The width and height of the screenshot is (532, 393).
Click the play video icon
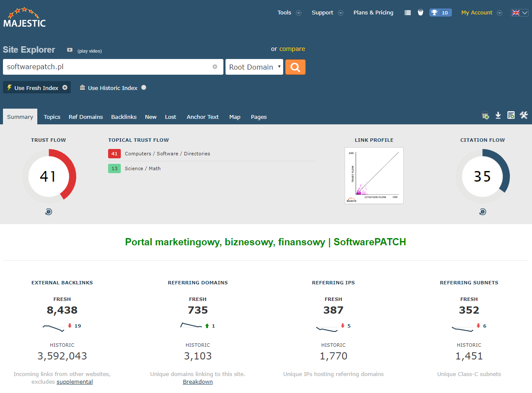tap(70, 50)
